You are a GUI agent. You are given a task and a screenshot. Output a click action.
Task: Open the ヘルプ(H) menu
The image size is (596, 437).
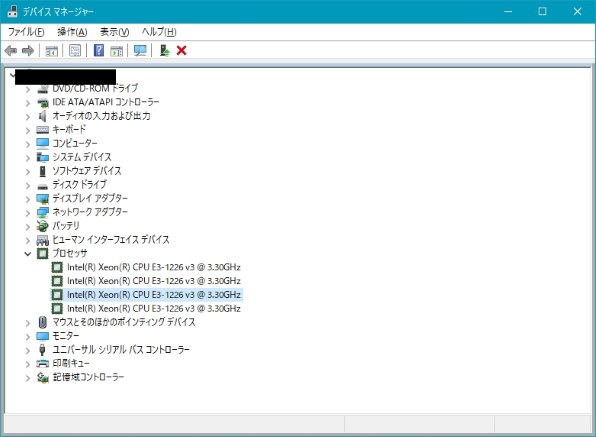[x=159, y=32]
